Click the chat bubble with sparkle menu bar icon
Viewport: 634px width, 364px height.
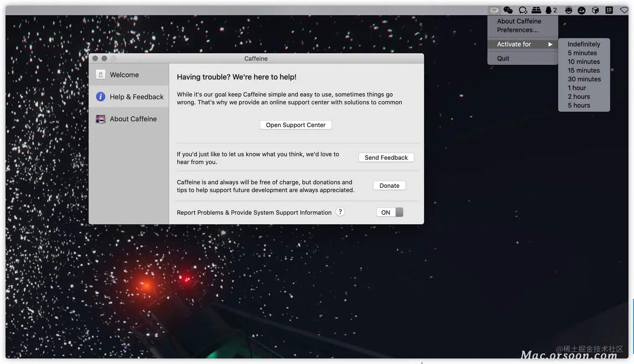click(523, 10)
